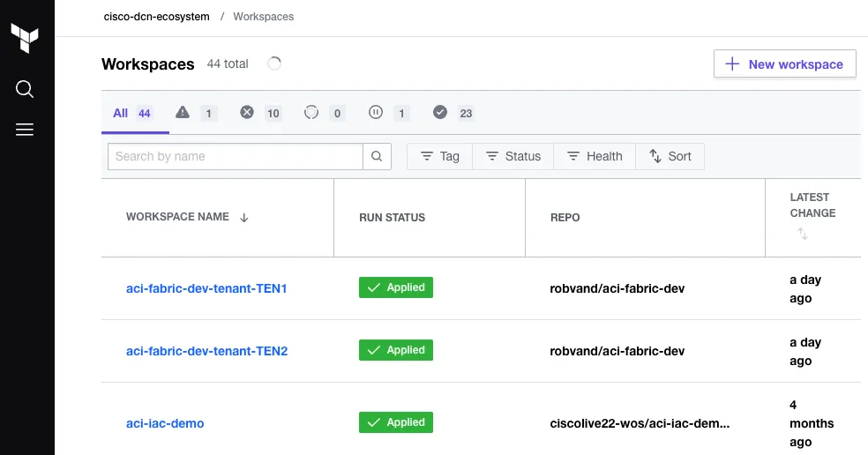This screenshot has width=868, height=455.
Task: Click the search submit magnifier button
Action: 376,156
